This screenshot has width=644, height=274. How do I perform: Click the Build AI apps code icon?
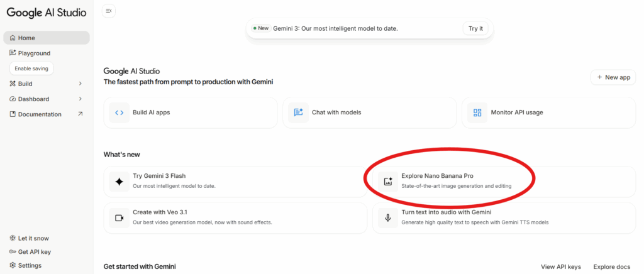pyautogui.click(x=119, y=112)
